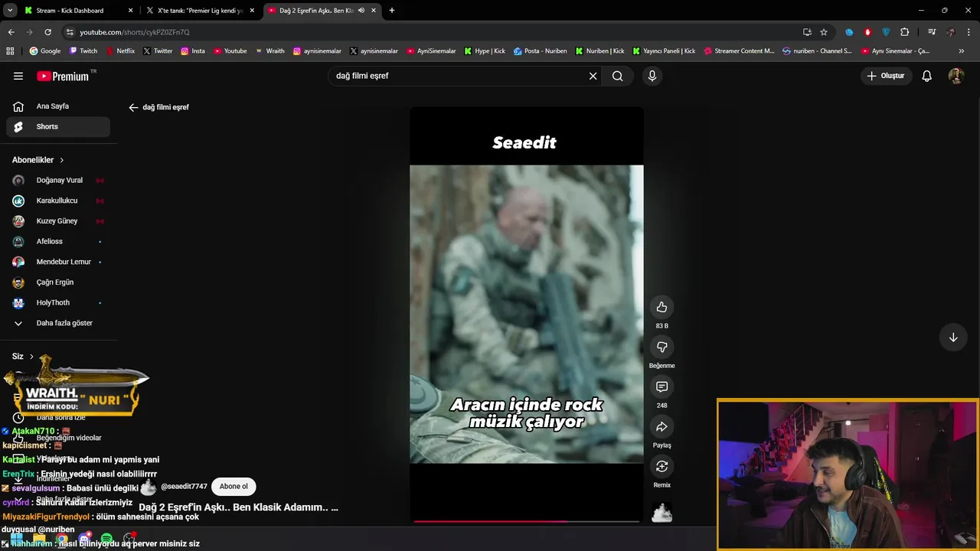Screen dimensions: 980x551
Task: Open the sound thumbnail under Remix
Action: (x=662, y=513)
